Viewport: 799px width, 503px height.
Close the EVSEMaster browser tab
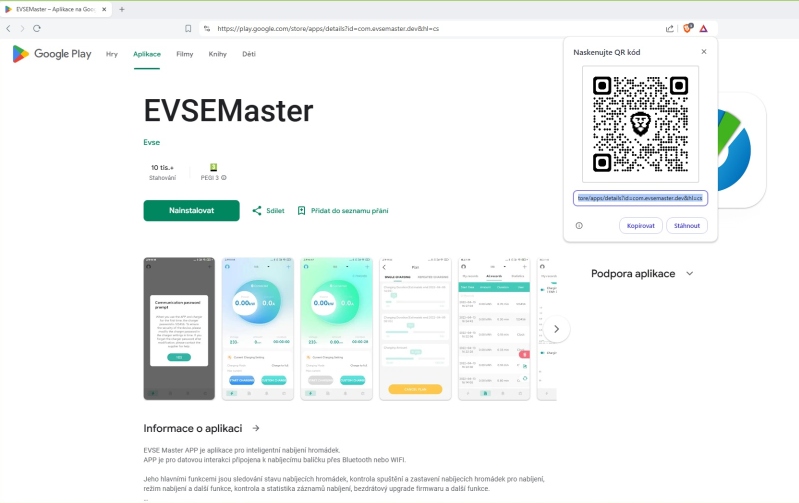click(x=104, y=9)
